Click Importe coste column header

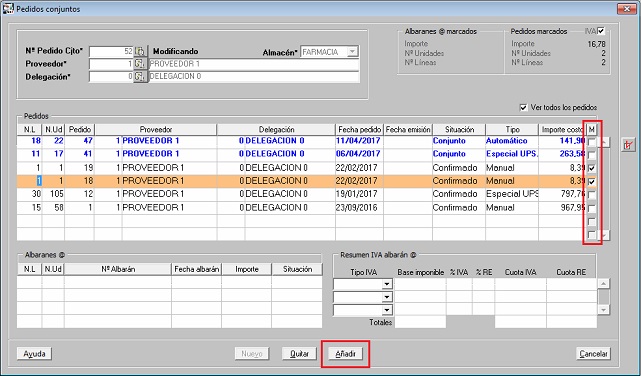562,130
